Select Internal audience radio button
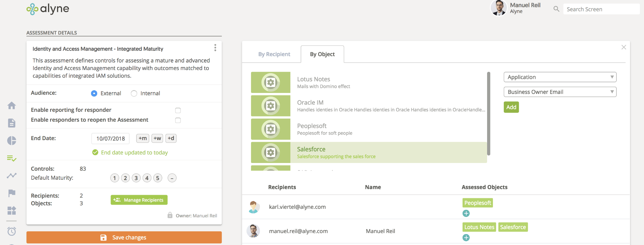Image resolution: width=644 pixels, height=245 pixels. [134, 93]
